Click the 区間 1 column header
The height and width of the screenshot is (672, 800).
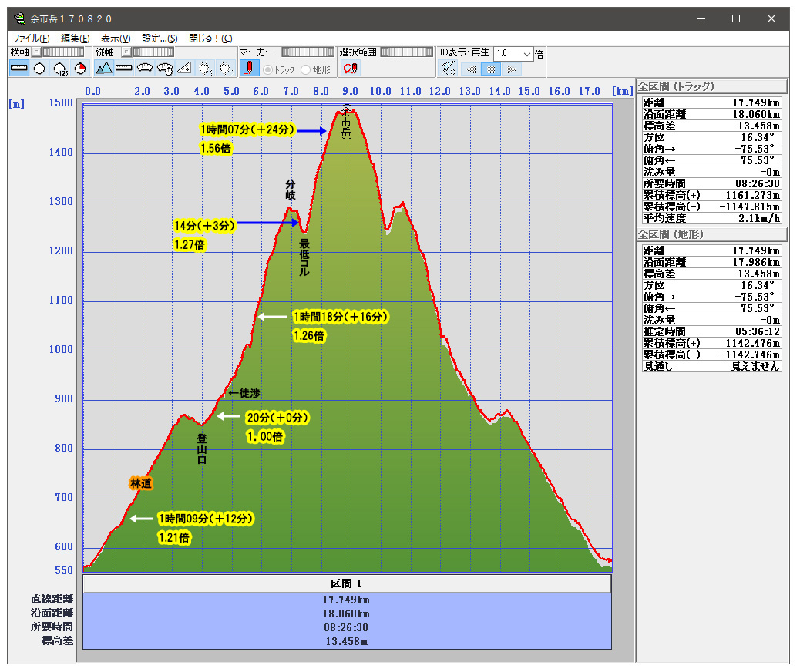pyautogui.click(x=346, y=583)
